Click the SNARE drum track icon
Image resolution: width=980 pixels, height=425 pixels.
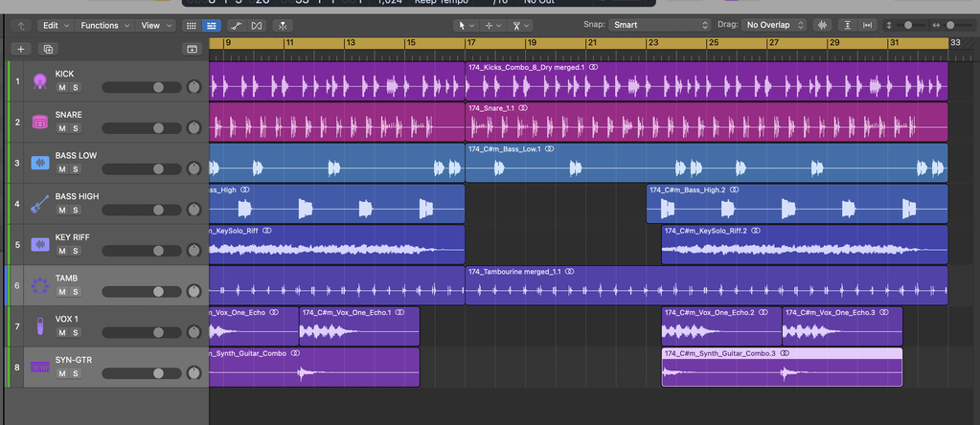(40, 123)
